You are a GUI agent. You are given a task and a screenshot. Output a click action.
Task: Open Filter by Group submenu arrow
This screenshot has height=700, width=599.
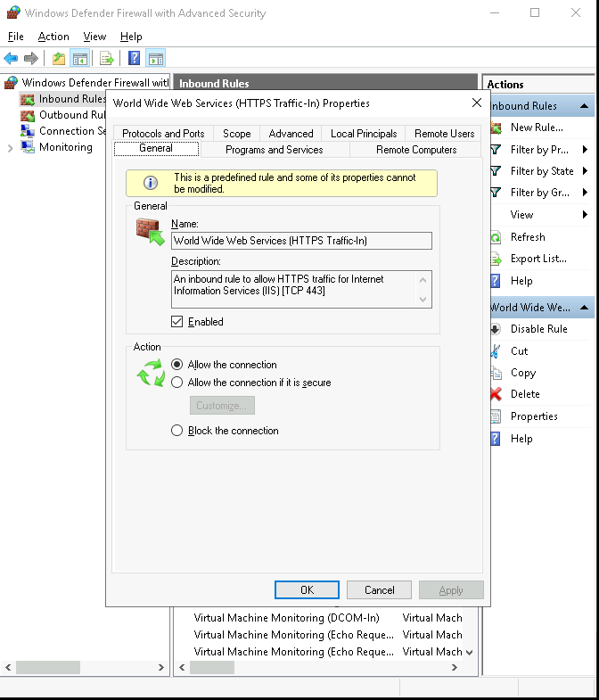pyautogui.click(x=585, y=193)
